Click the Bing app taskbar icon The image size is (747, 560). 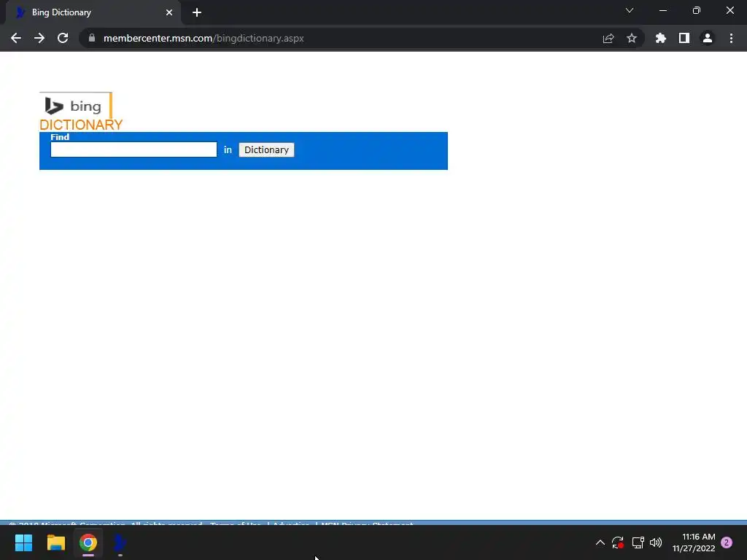120,542
